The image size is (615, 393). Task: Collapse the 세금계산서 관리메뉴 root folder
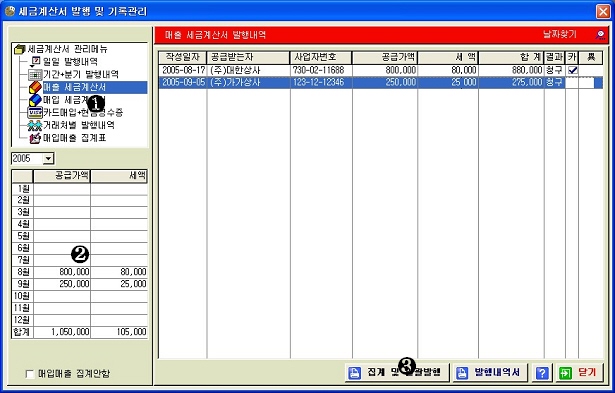(20, 49)
